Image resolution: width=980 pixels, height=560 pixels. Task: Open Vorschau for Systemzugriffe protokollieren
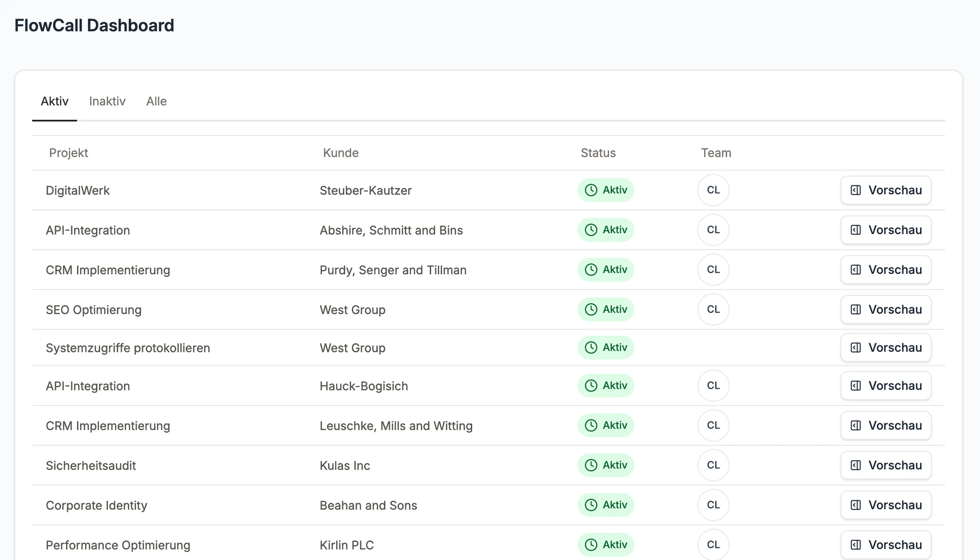(x=885, y=347)
